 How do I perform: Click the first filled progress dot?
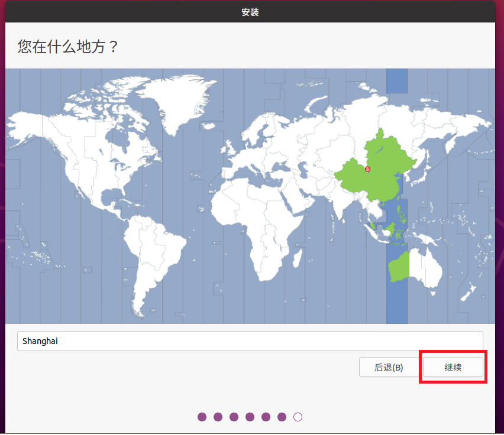coord(202,417)
